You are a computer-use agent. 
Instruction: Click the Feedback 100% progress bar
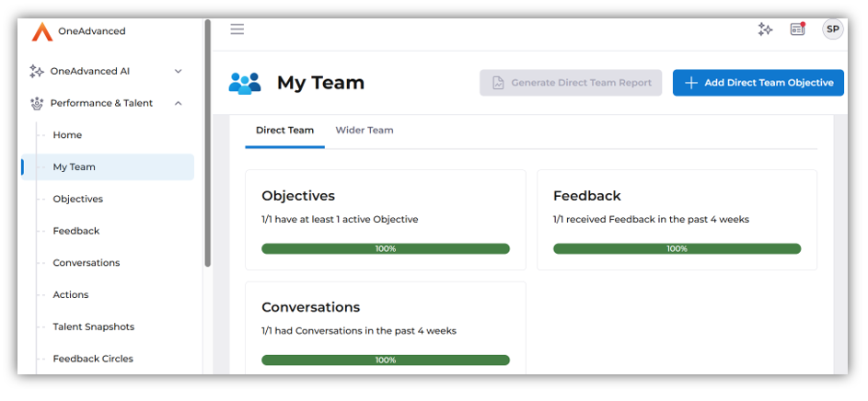677,248
